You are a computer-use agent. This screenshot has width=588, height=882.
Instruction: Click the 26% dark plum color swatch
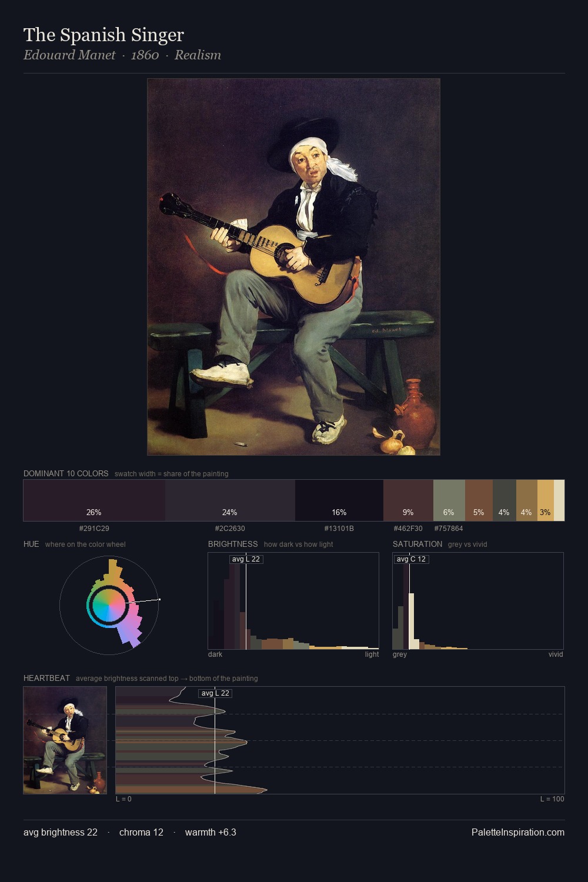click(94, 500)
